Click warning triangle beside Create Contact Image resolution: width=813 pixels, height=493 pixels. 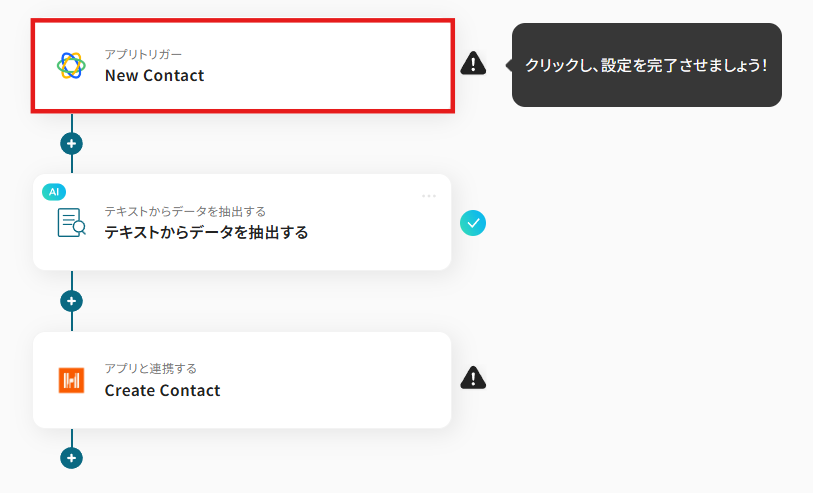(473, 378)
